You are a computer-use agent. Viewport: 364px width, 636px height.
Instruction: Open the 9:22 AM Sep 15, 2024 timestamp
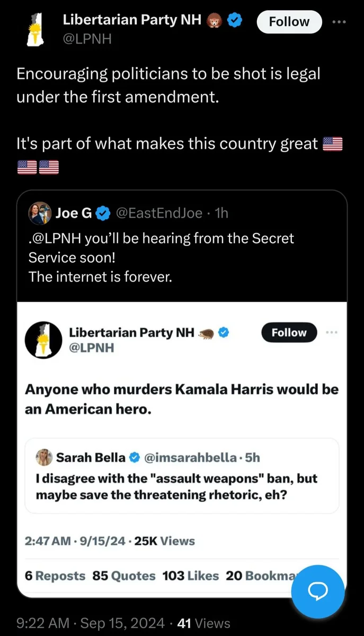pyautogui.click(x=90, y=623)
